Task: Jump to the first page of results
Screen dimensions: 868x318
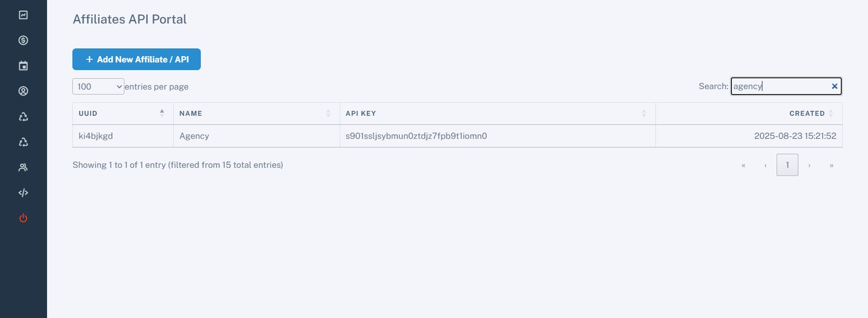Action: (743, 166)
